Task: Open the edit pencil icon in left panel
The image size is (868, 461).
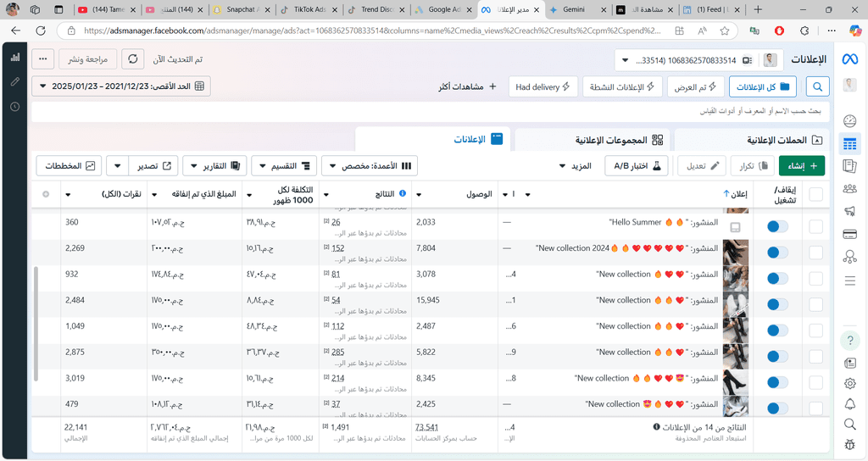Action: pos(15,82)
